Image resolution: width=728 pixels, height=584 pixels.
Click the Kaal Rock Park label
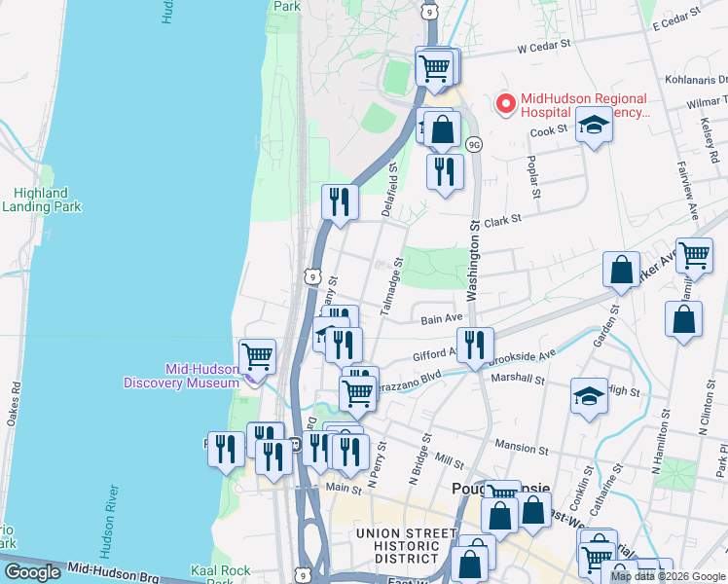point(221,574)
